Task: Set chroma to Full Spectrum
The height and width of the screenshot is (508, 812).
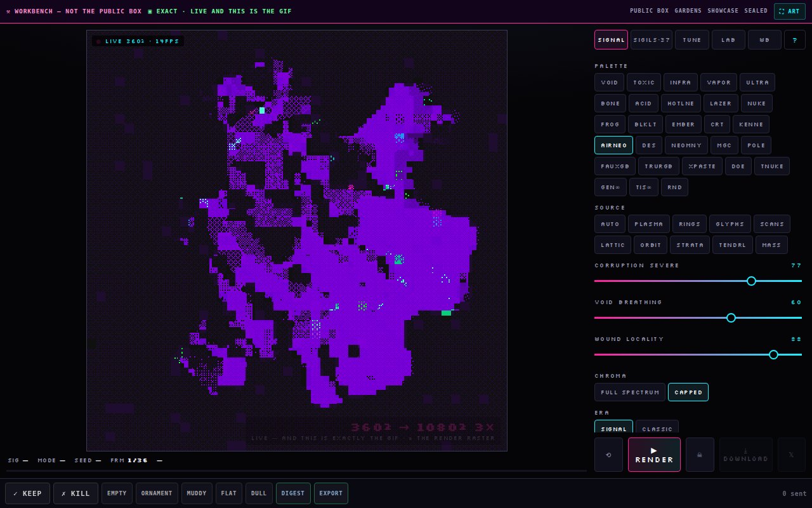Action: tap(630, 392)
